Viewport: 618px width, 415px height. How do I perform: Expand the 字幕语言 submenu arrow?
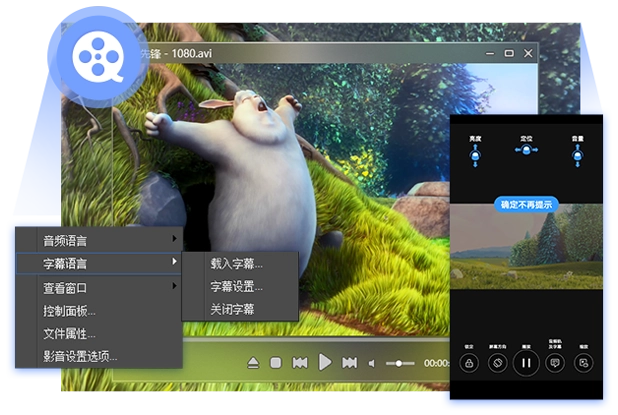click(x=175, y=263)
